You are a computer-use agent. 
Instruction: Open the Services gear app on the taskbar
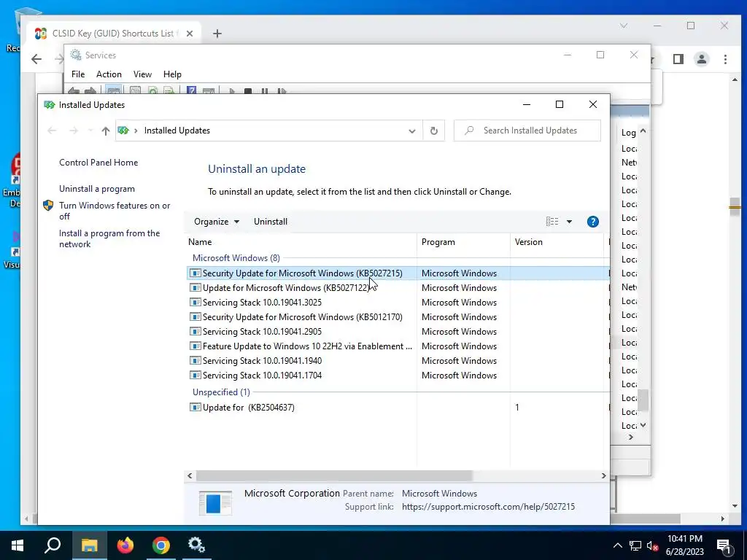coord(196,545)
